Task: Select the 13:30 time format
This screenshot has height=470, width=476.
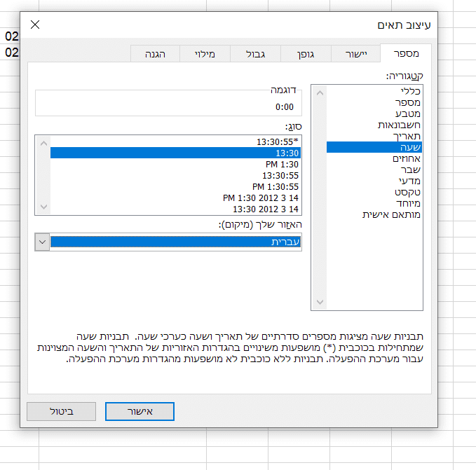Action: 175,153
